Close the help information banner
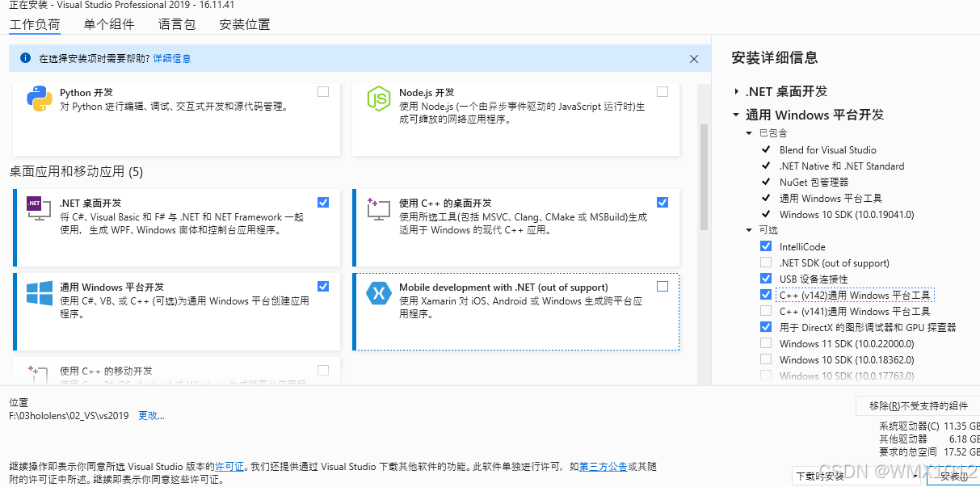 point(694,58)
